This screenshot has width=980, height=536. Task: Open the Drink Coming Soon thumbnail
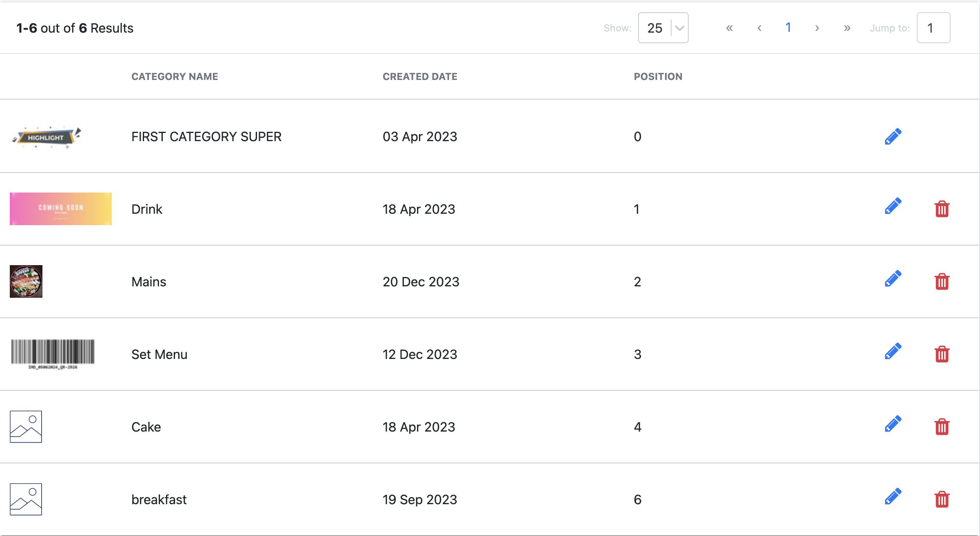(61, 209)
